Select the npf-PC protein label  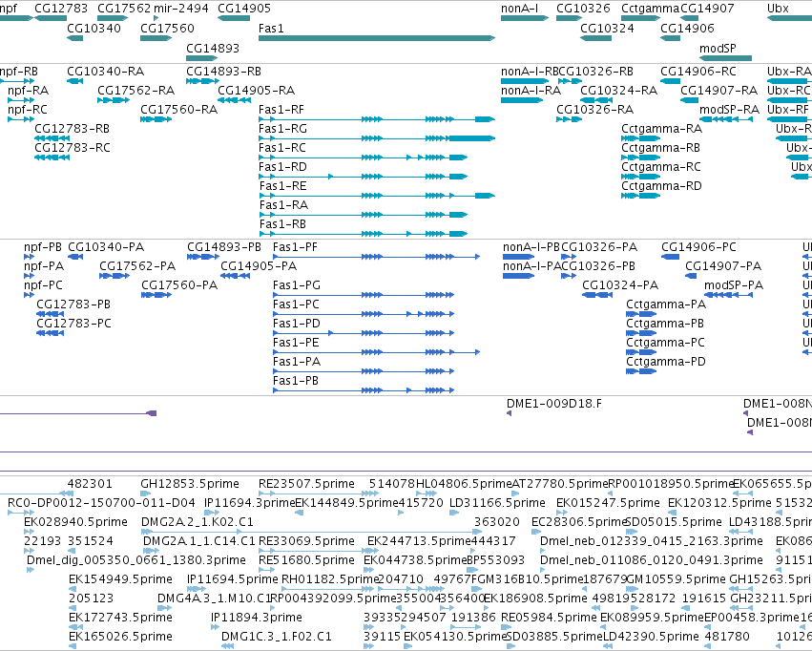pos(44,285)
